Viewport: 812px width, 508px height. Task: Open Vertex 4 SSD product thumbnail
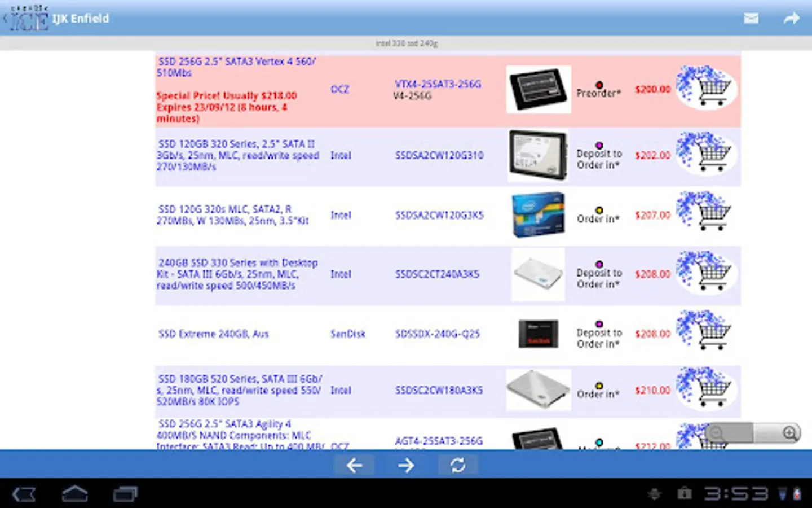click(539, 89)
